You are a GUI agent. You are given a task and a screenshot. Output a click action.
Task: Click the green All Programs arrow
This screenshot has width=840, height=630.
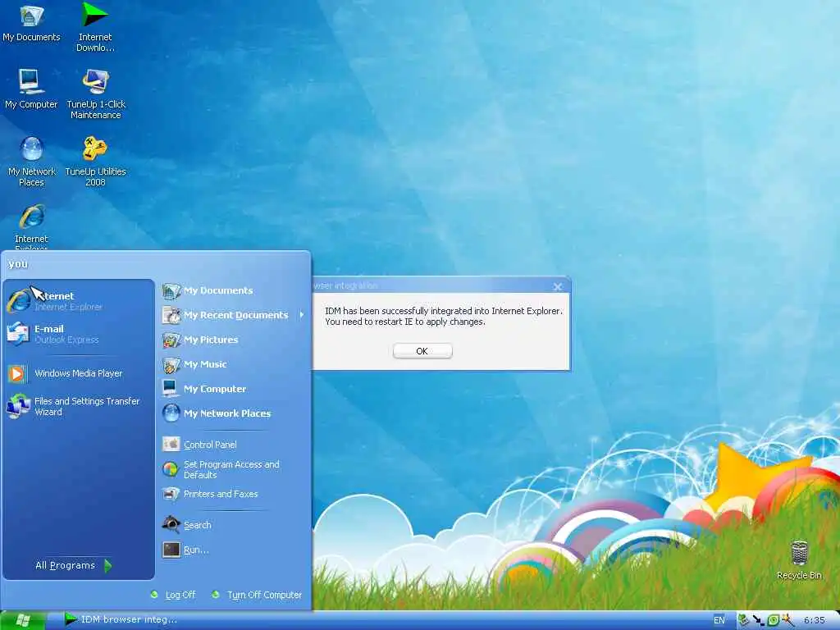pyautogui.click(x=107, y=565)
